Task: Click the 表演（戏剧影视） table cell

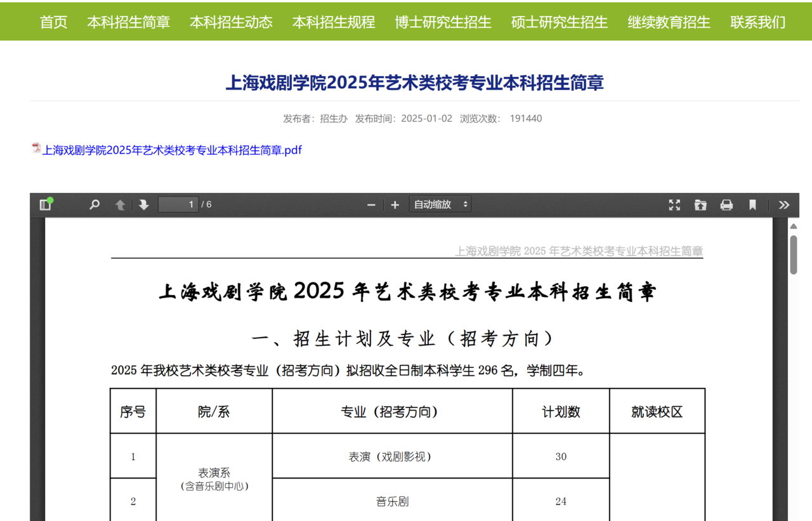Action: (392, 456)
